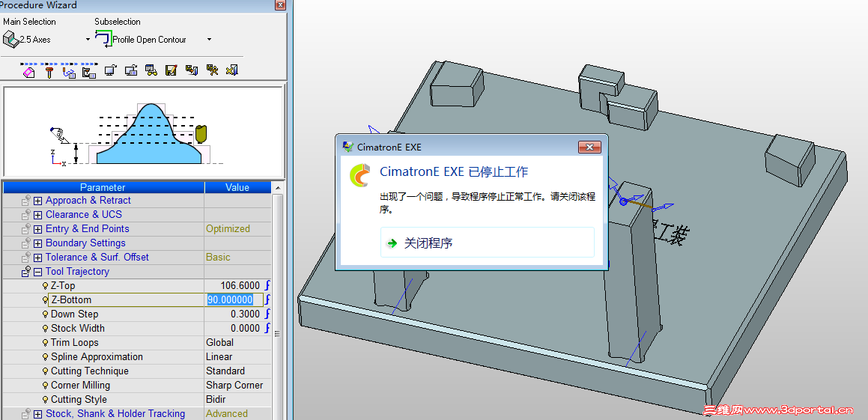
Task: Expand the Clearance & UCS group
Action: click(x=37, y=216)
